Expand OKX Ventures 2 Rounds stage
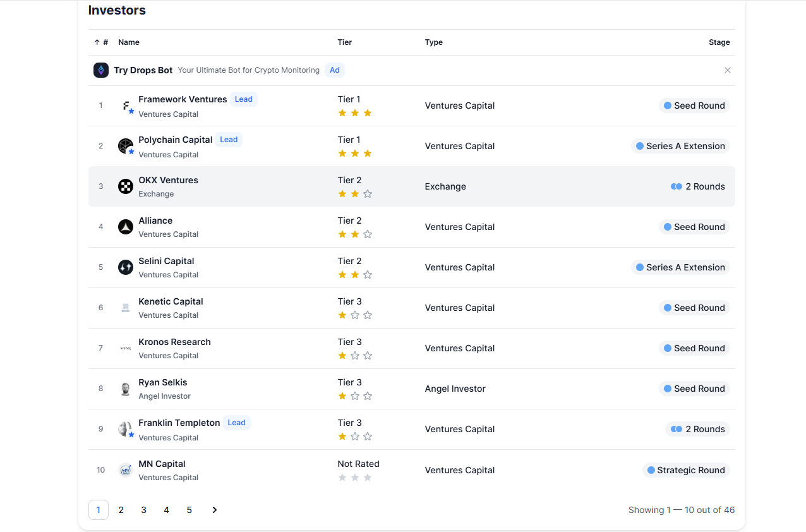 [698, 186]
